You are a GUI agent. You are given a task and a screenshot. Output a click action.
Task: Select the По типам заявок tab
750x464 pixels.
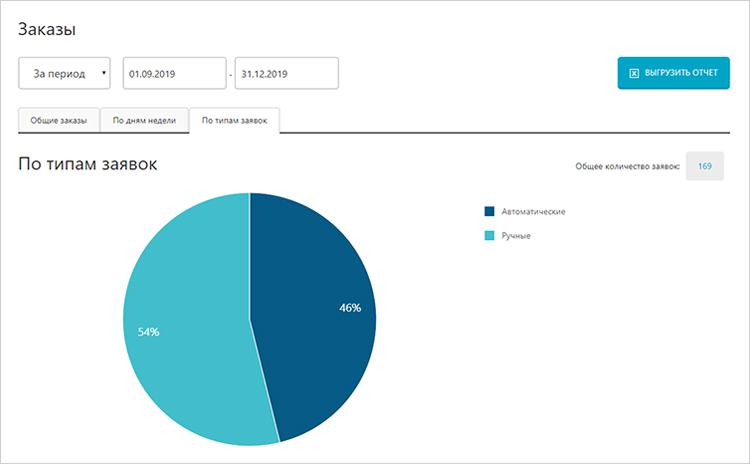(234, 120)
